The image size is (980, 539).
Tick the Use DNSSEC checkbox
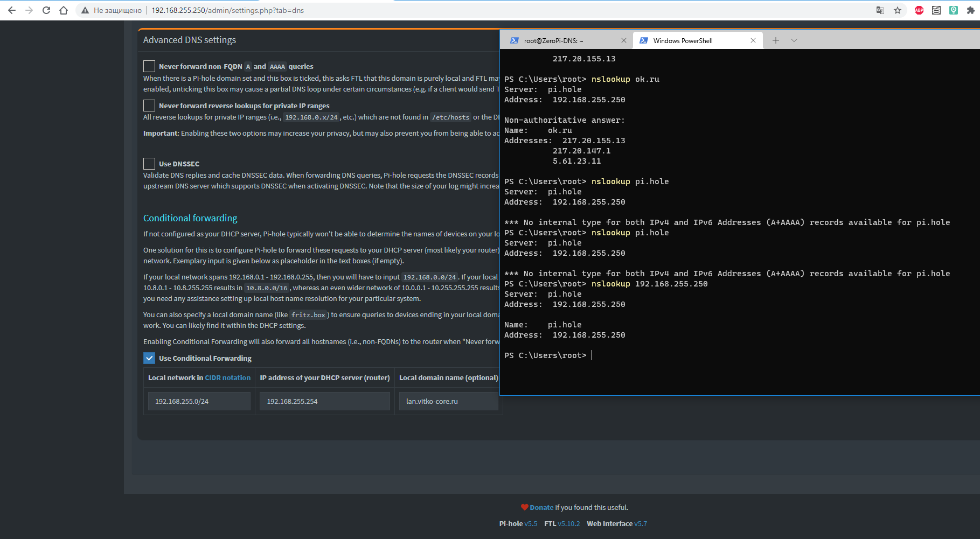coord(149,164)
